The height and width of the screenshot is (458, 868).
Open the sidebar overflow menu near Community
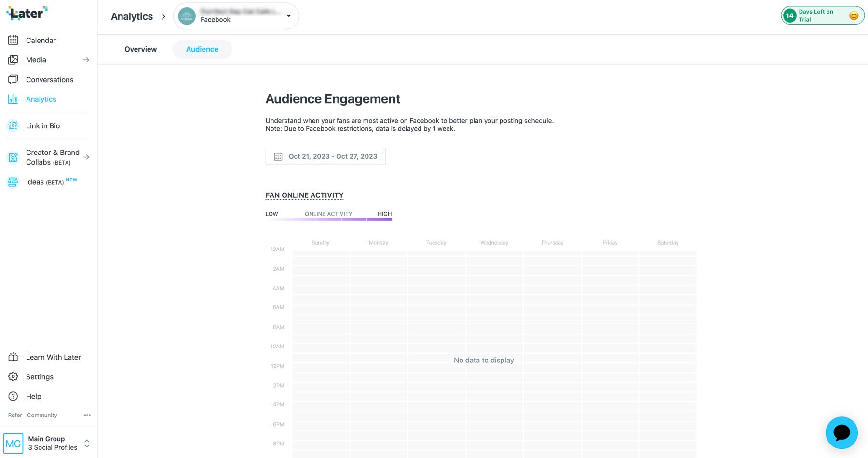click(x=87, y=415)
